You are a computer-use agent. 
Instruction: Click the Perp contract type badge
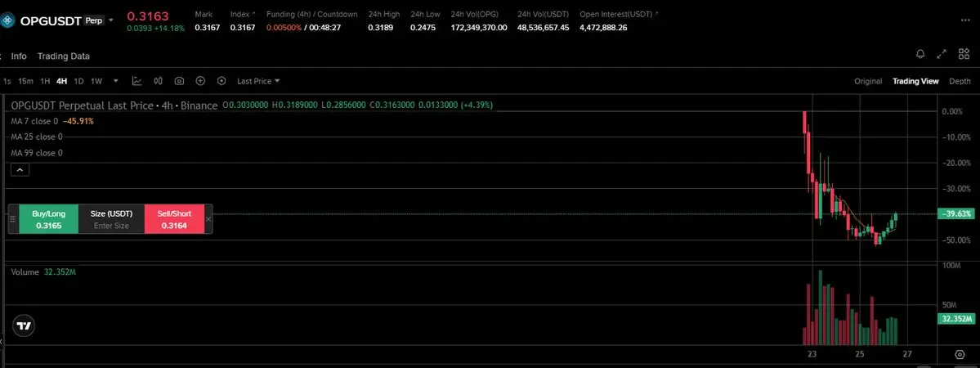point(94,20)
